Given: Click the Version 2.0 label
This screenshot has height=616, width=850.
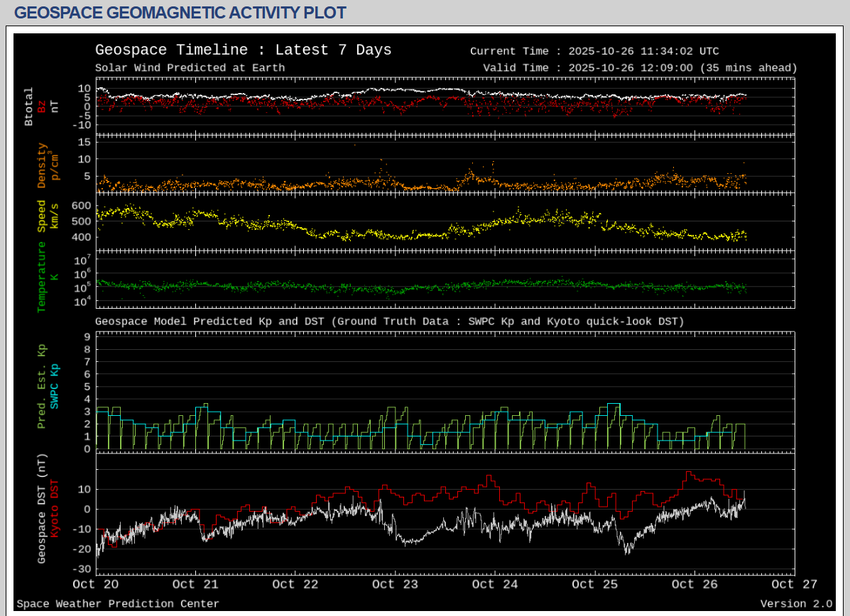Looking at the screenshot, I should 796,604.
